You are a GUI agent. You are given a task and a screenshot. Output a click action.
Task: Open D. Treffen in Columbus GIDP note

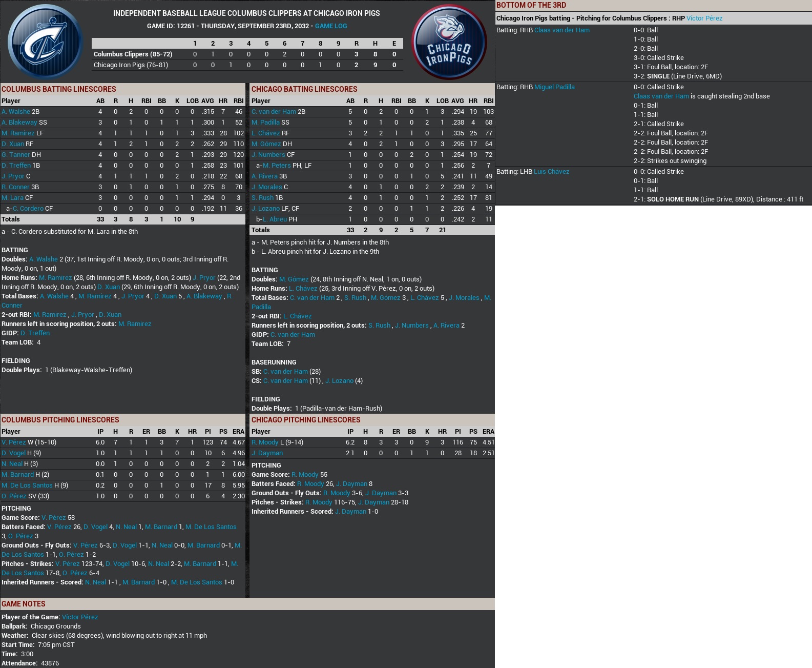tap(35, 333)
